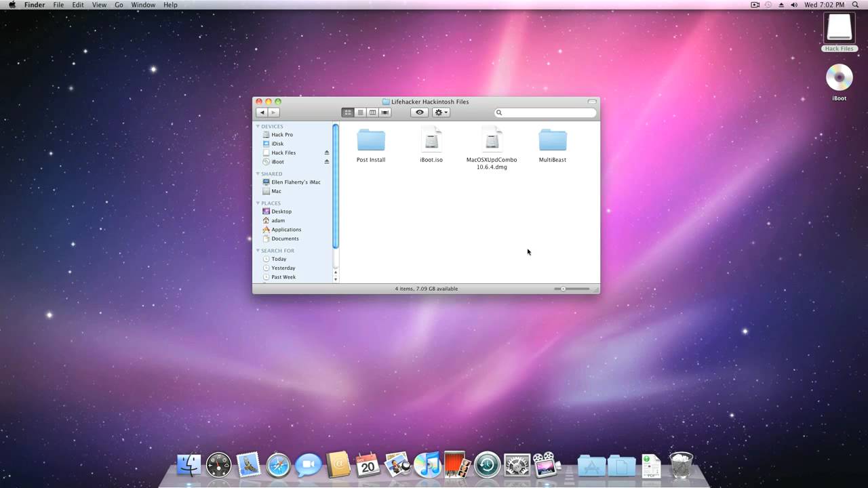Open the PDF document in the Dock

pyautogui.click(x=651, y=466)
